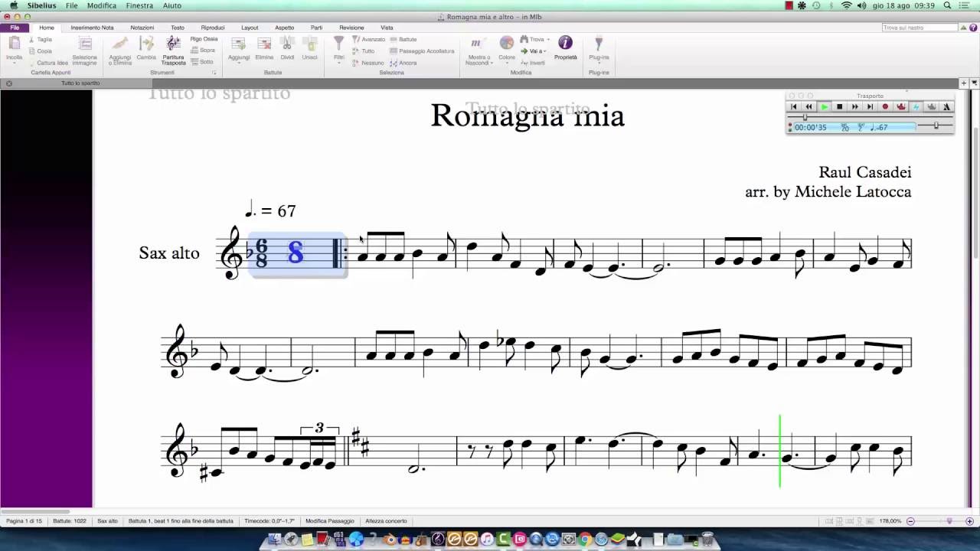Click the Elimina battute icon
The height and width of the screenshot is (551, 980).
pos(264,44)
